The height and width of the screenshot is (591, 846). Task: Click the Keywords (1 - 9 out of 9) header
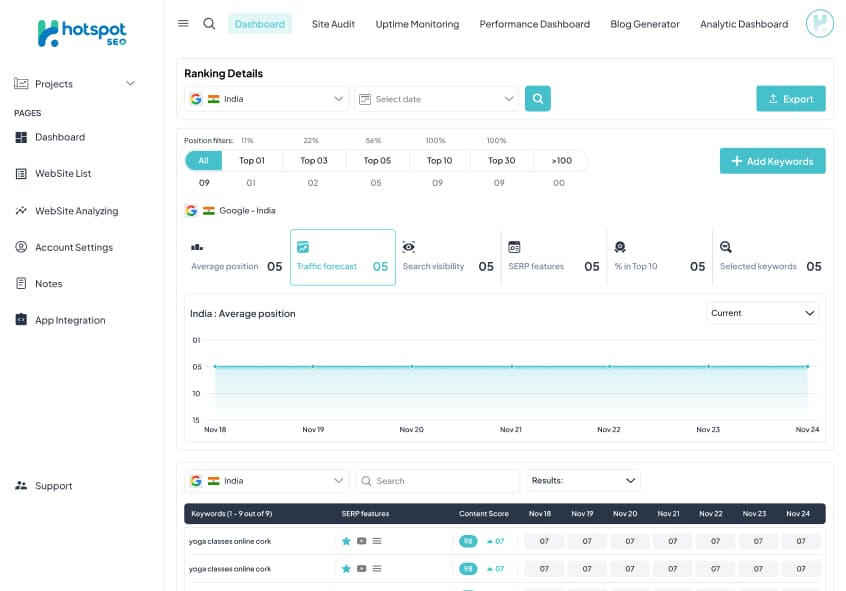tap(231, 514)
